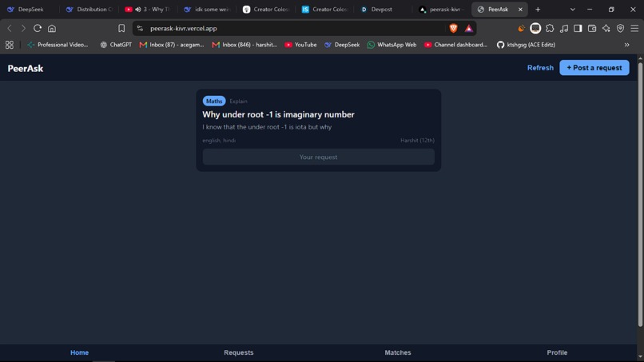Open the media control music note icon
The image size is (644, 362).
point(564,28)
